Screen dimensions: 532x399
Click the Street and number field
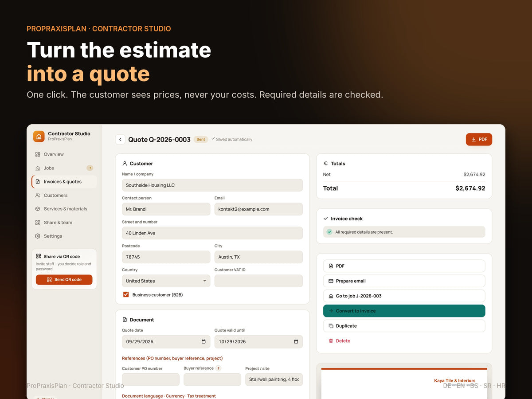pos(212,233)
